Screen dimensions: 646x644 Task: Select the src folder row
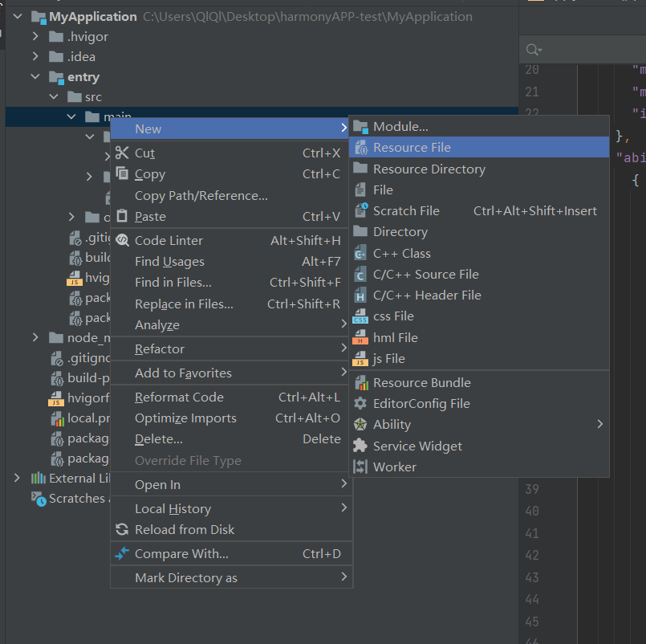[x=262, y=97]
